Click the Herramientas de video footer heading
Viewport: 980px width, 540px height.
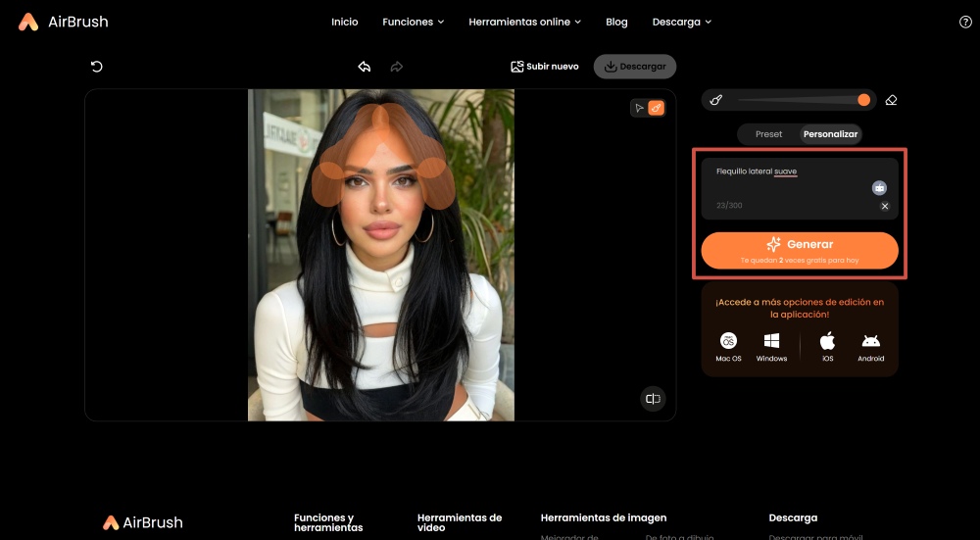click(x=460, y=522)
